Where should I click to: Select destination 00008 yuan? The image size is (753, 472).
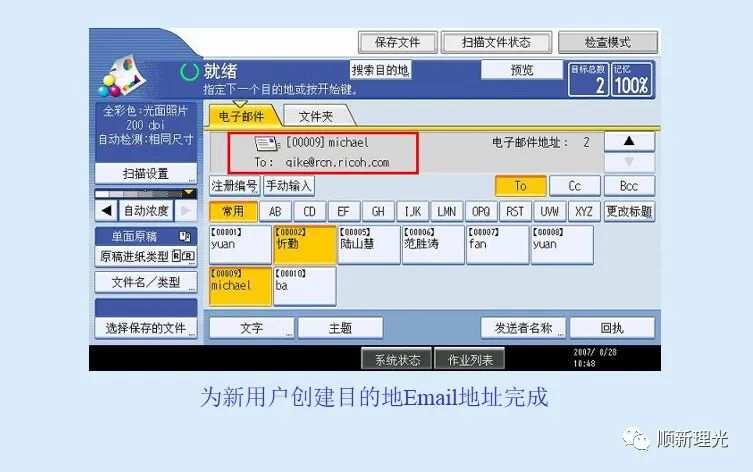562,244
